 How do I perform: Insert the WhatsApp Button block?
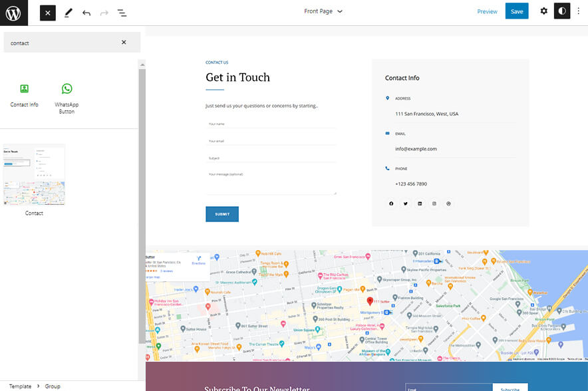(x=67, y=98)
